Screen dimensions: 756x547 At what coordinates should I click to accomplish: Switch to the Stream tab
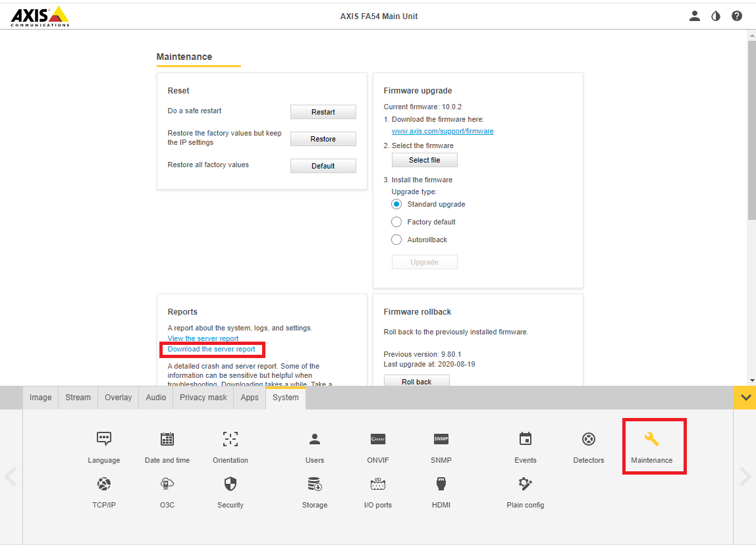[x=78, y=398]
